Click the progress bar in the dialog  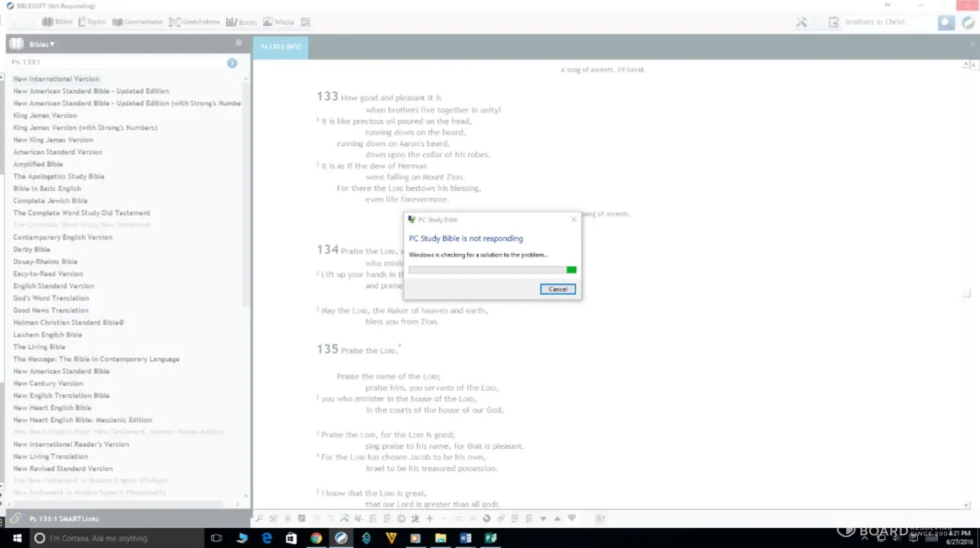492,270
